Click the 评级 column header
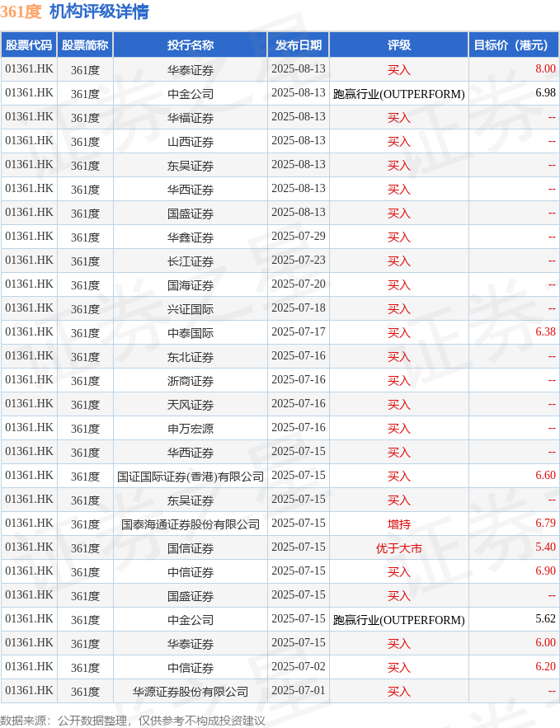Screen dimensions: 560x728 (399, 45)
